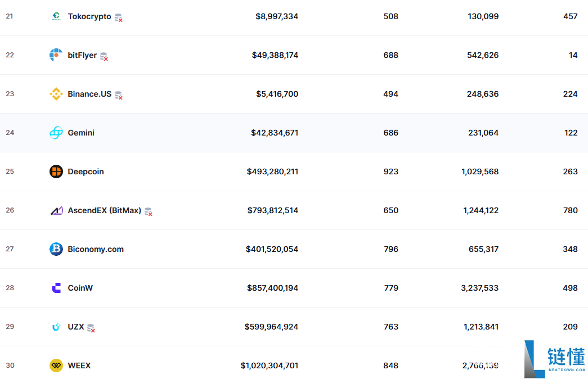Click the value 498 in CoinW row
The height and width of the screenshot is (379, 588).
click(571, 288)
